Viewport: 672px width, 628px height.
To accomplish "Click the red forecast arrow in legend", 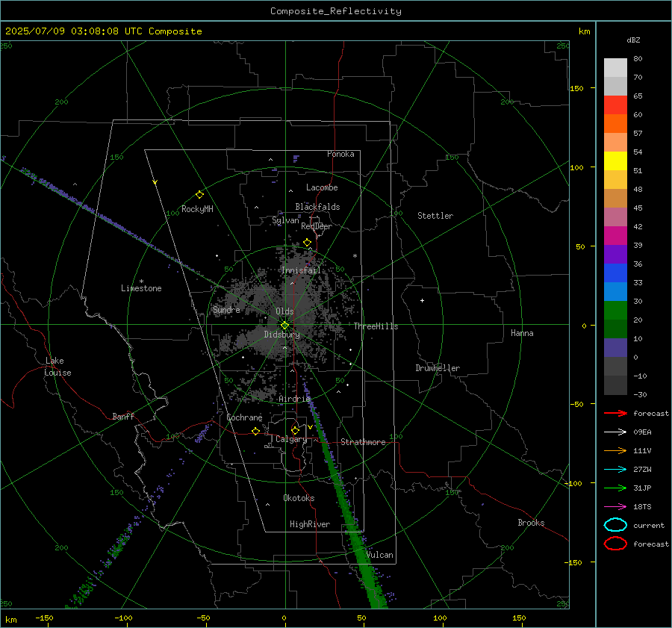I will click(615, 413).
